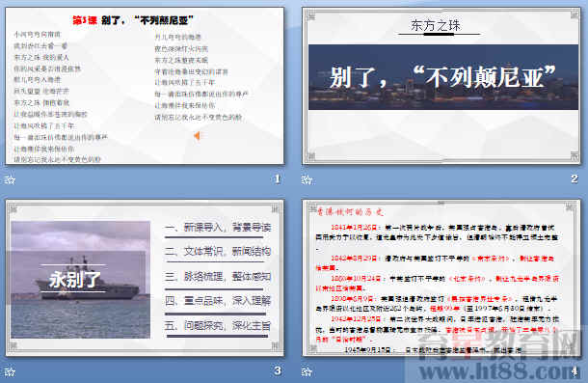
Task: Select slide 3 thumbnail showing 永别了 ship
Action: coord(145,278)
